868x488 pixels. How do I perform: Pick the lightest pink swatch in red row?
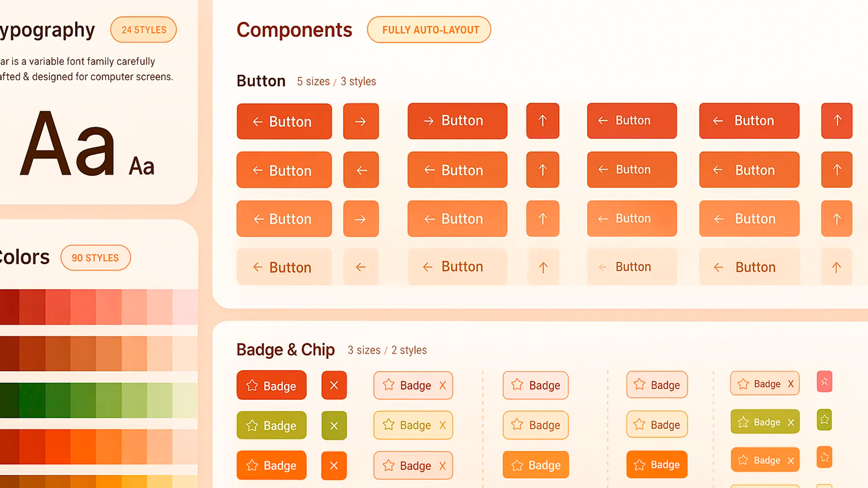tap(185, 307)
